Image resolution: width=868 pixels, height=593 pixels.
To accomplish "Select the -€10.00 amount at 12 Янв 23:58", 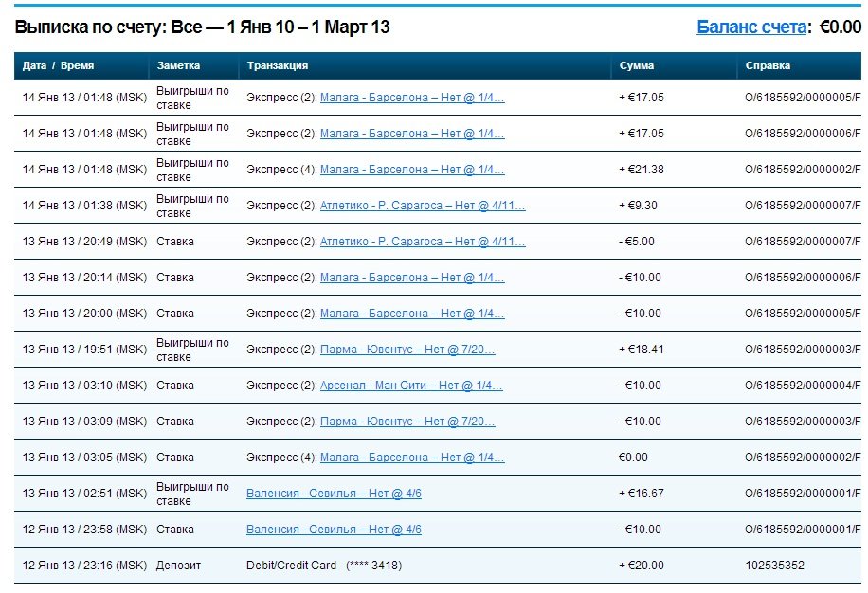I will [640, 529].
